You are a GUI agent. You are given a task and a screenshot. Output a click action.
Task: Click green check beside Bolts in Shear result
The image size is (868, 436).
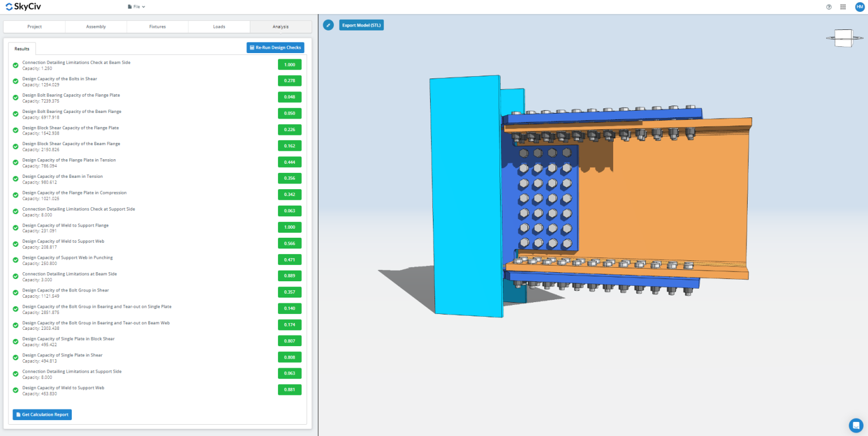click(x=15, y=81)
